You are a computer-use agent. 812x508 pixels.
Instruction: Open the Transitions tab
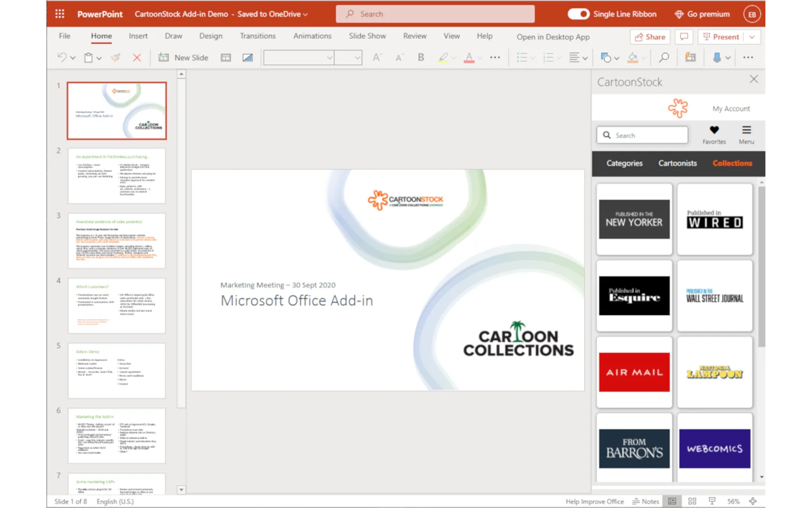tap(258, 36)
